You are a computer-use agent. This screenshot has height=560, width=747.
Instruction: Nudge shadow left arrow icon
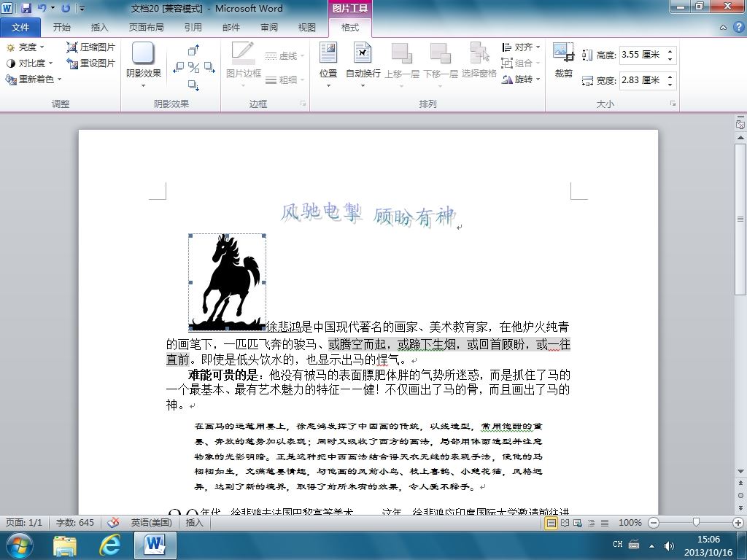(179, 67)
